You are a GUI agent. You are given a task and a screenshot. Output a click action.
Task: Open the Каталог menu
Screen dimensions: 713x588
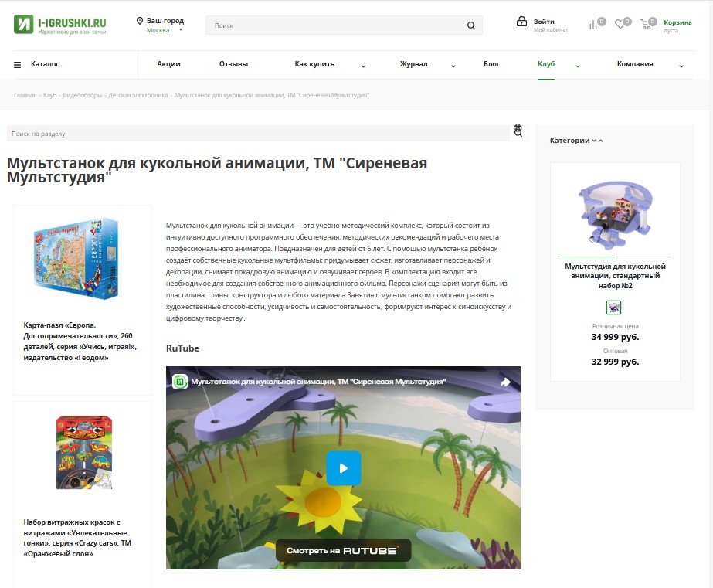click(45, 64)
